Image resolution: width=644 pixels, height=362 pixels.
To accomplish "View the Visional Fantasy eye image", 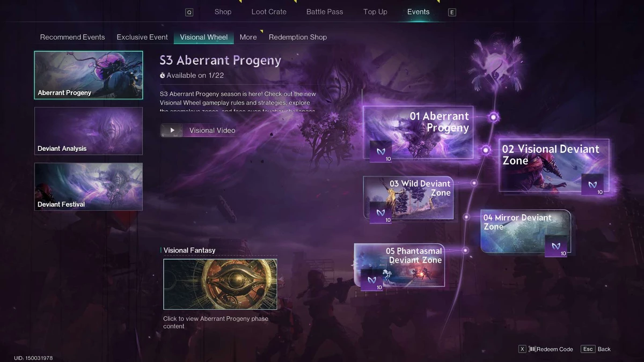I will [220, 284].
